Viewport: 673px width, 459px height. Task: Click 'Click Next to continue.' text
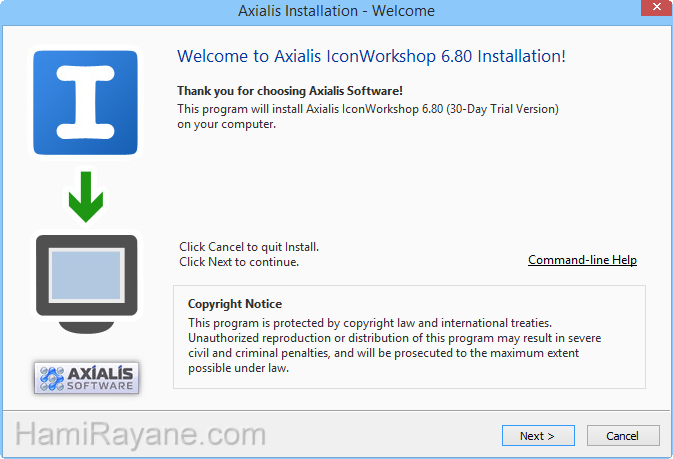point(239,262)
